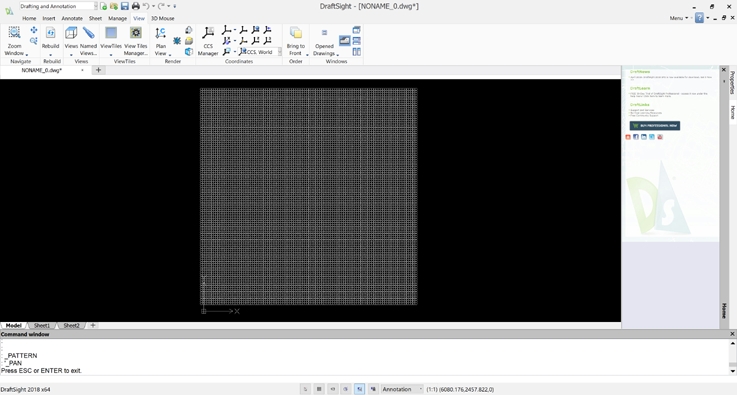Toggle Polar tracking in status bar
Screen dimensions: 737x395
(x=346, y=389)
